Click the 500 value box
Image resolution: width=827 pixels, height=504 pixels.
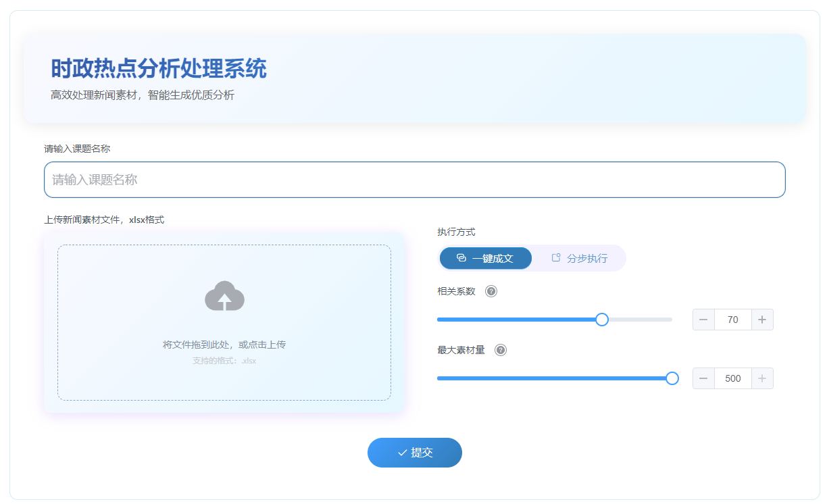coord(733,378)
